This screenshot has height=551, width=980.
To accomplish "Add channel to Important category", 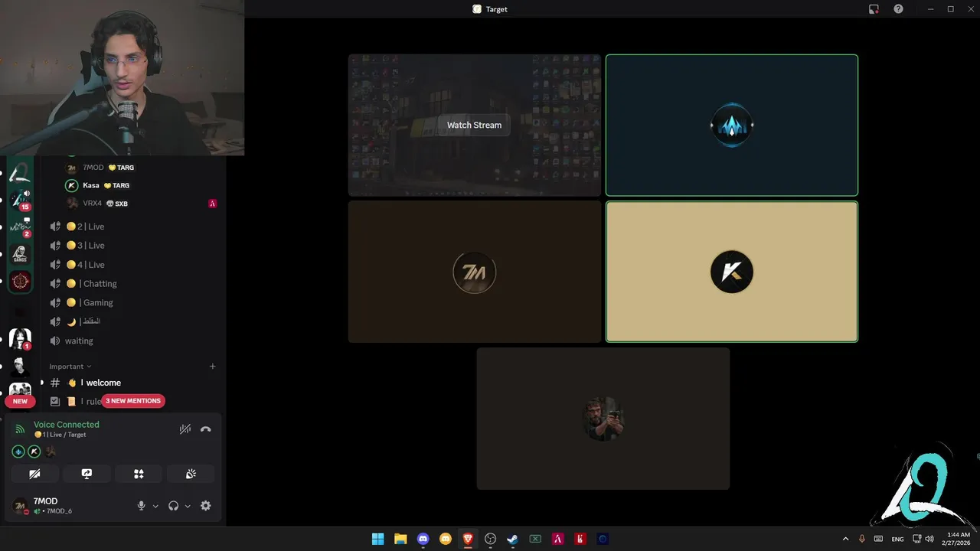I will pyautogui.click(x=213, y=367).
